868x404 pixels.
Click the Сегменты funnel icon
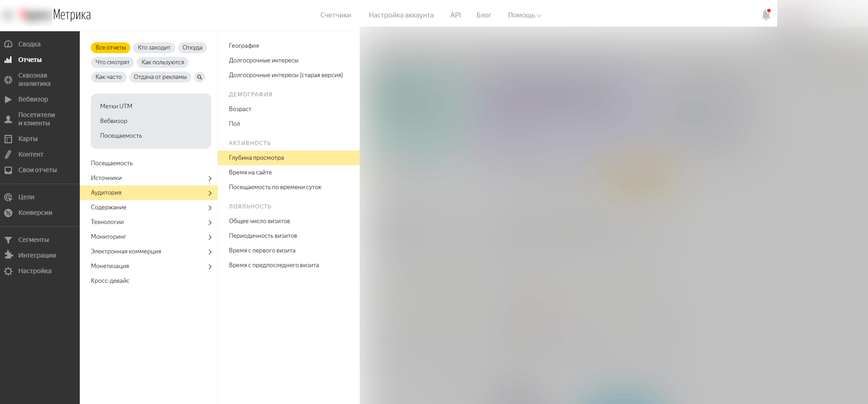coord(8,240)
